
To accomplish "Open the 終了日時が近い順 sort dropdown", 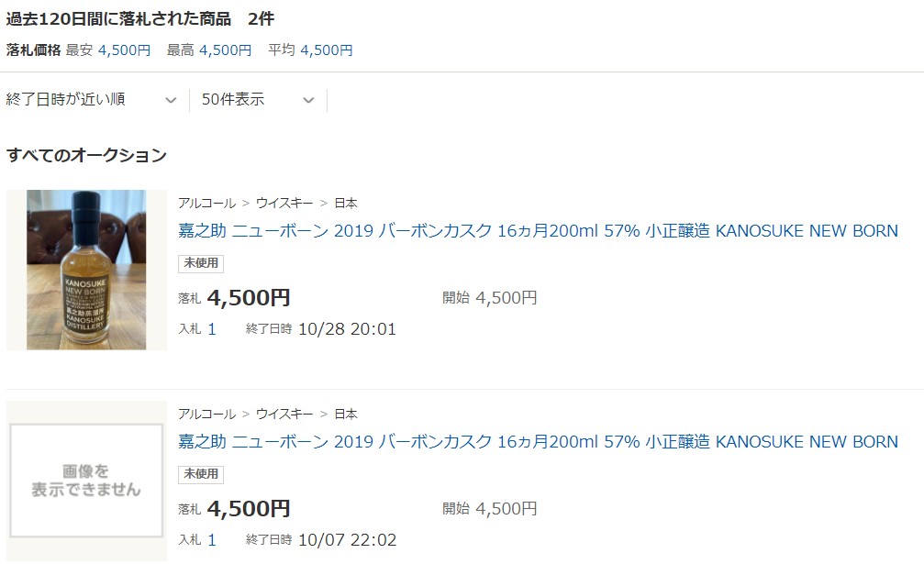I will [92, 99].
